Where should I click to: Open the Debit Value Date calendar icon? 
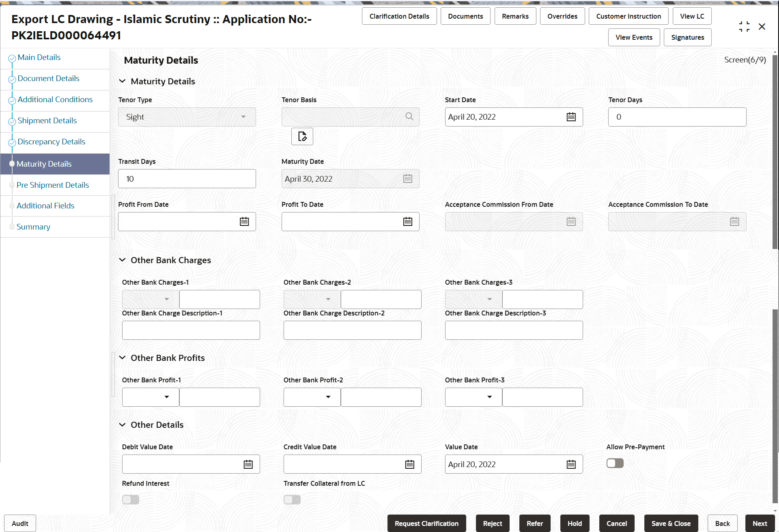248,464
